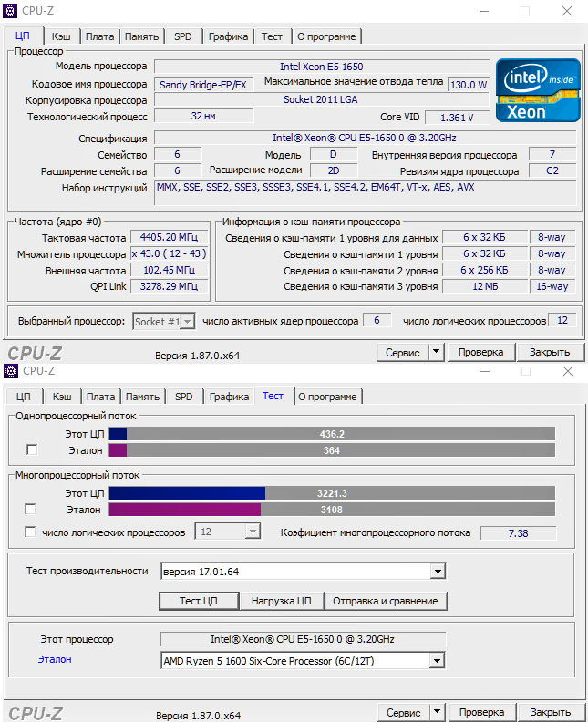
Task: Open О программе tab in bottom window
Action: pos(327,397)
